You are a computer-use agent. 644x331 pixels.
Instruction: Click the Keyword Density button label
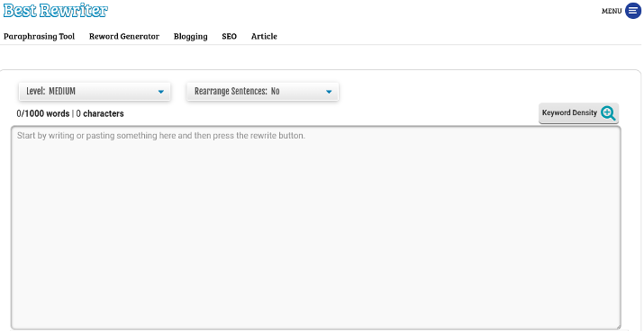coord(569,112)
